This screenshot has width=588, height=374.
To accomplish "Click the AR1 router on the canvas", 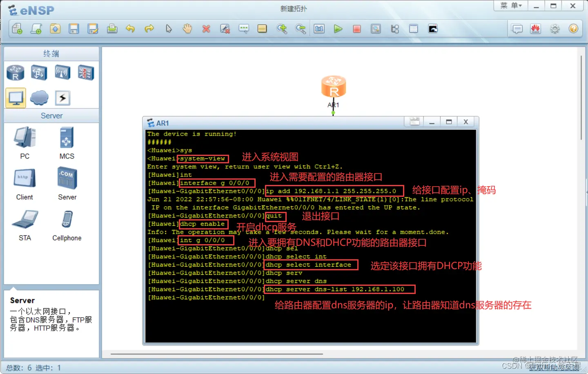I will tap(334, 87).
